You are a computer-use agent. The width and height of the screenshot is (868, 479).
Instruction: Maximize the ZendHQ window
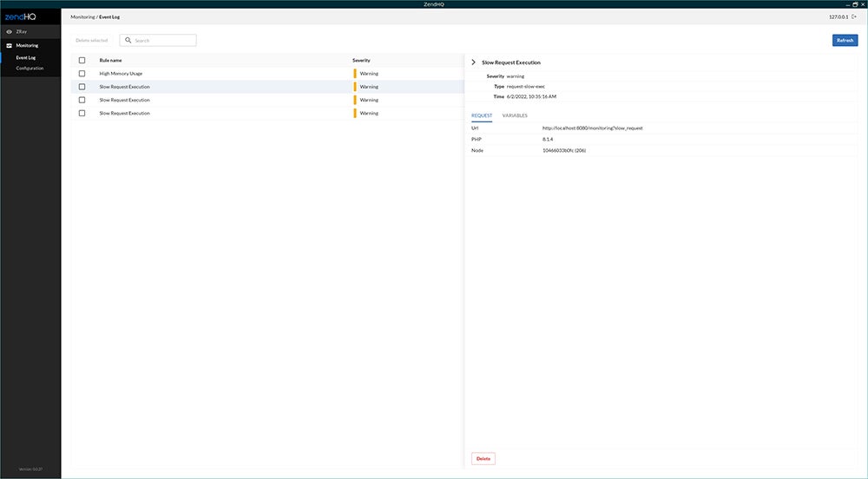click(855, 3)
